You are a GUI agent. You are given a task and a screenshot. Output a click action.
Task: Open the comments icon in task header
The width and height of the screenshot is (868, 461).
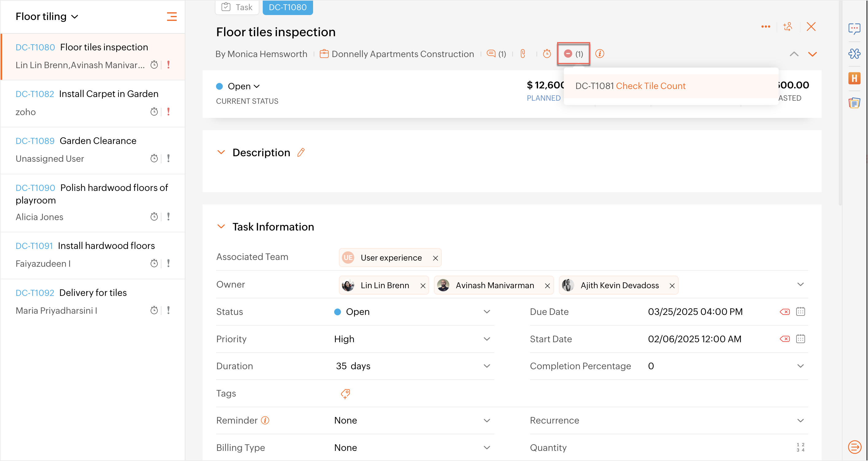pos(491,54)
